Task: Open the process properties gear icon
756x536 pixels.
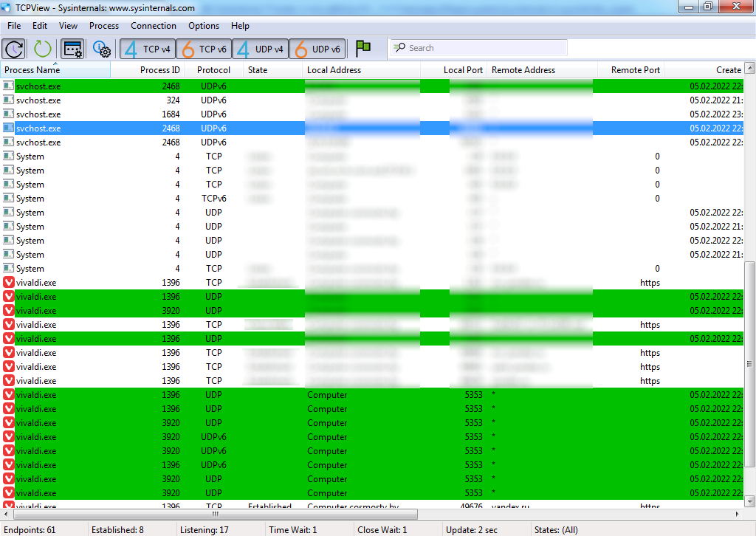Action: coord(101,49)
